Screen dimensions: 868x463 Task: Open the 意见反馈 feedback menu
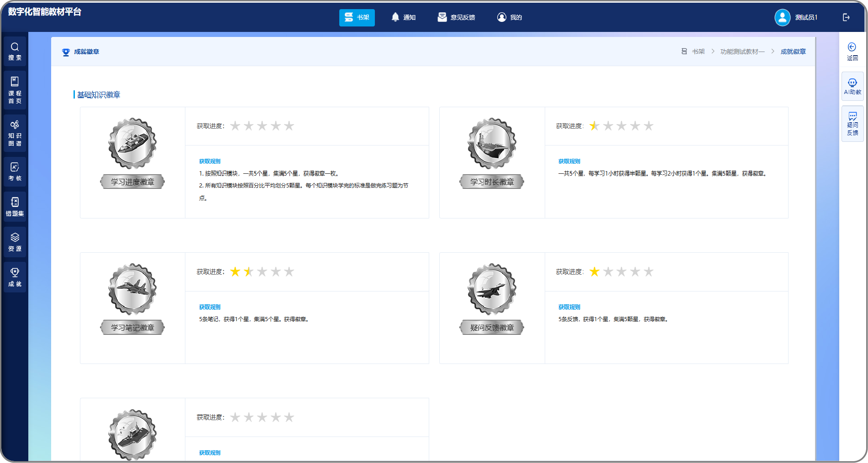pos(456,17)
